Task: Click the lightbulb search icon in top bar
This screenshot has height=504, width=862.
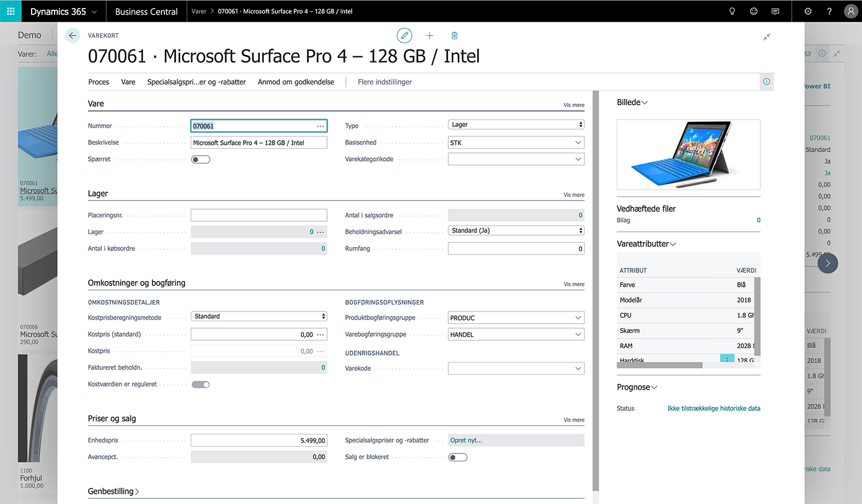Action: [x=732, y=11]
